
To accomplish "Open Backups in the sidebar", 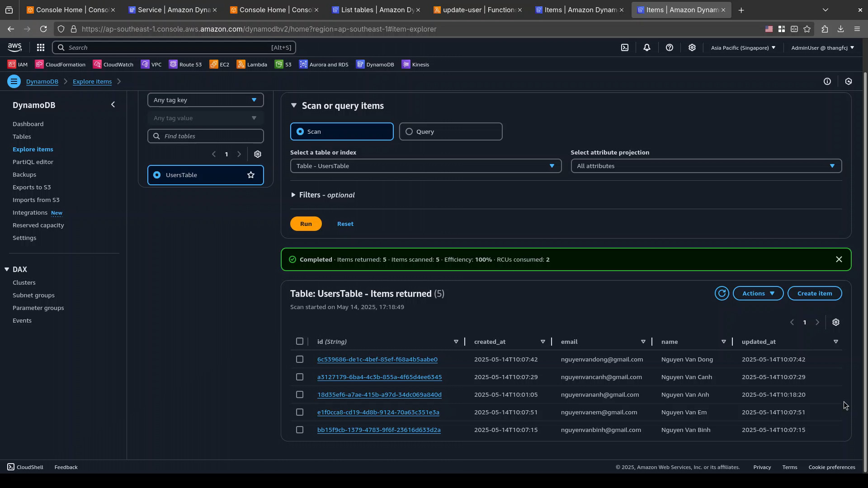I will coord(24,174).
